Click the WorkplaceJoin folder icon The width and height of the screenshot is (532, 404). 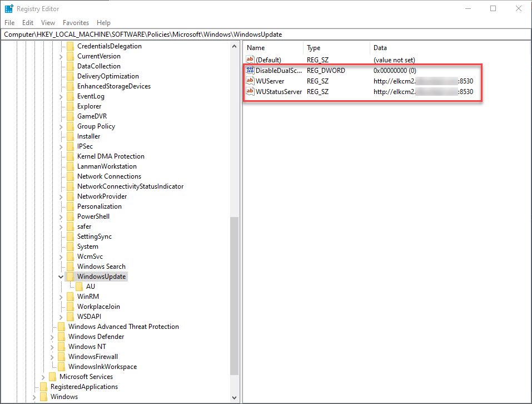click(70, 307)
